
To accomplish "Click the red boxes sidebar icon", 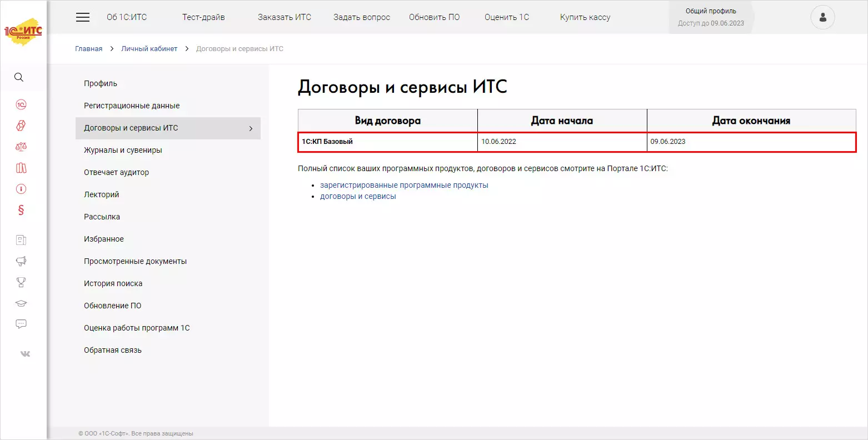I will [x=21, y=126].
